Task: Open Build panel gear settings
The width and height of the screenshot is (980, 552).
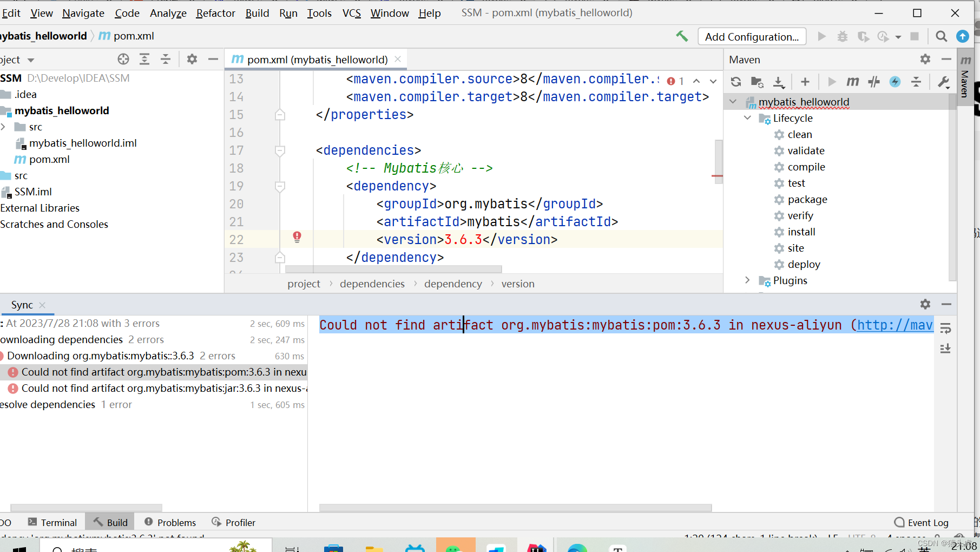Action: click(925, 304)
